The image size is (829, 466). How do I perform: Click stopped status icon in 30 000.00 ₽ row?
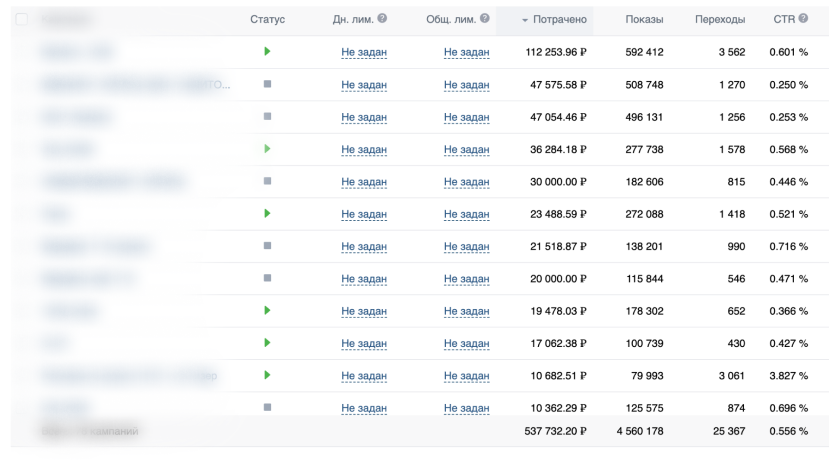pyautogui.click(x=268, y=181)
